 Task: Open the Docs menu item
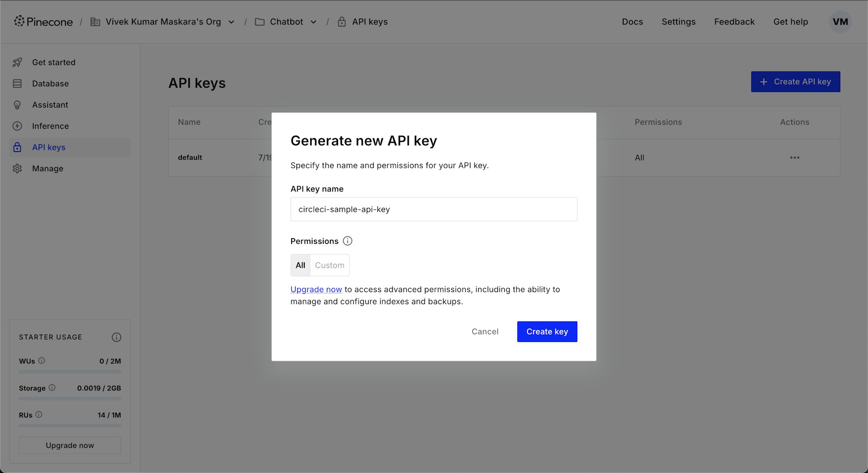(632, 22)
